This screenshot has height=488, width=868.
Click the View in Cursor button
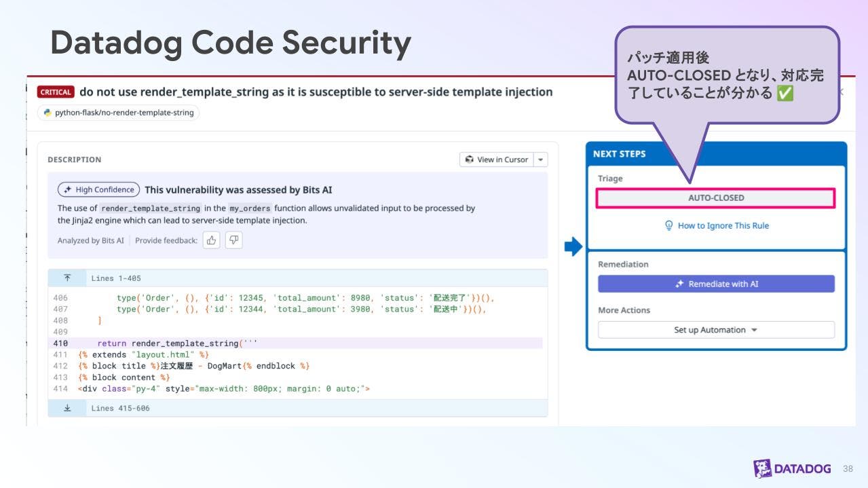coord(497,159)
